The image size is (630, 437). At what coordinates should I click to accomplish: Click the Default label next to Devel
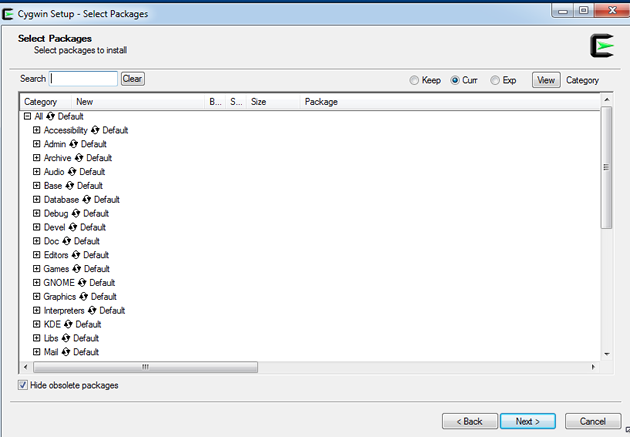(x=93, y=227)
